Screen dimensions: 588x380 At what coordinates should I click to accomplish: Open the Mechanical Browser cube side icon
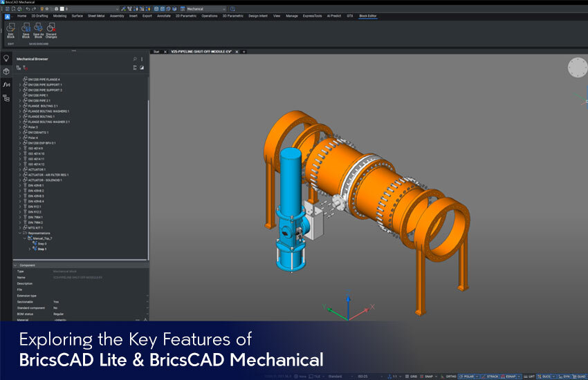[6, 71]
